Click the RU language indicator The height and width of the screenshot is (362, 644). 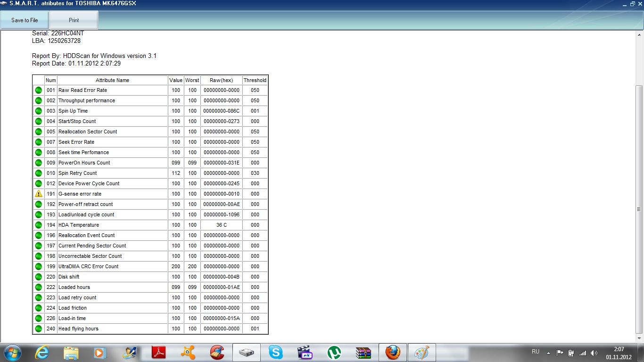pyautogui.click(x=536, y=352)
